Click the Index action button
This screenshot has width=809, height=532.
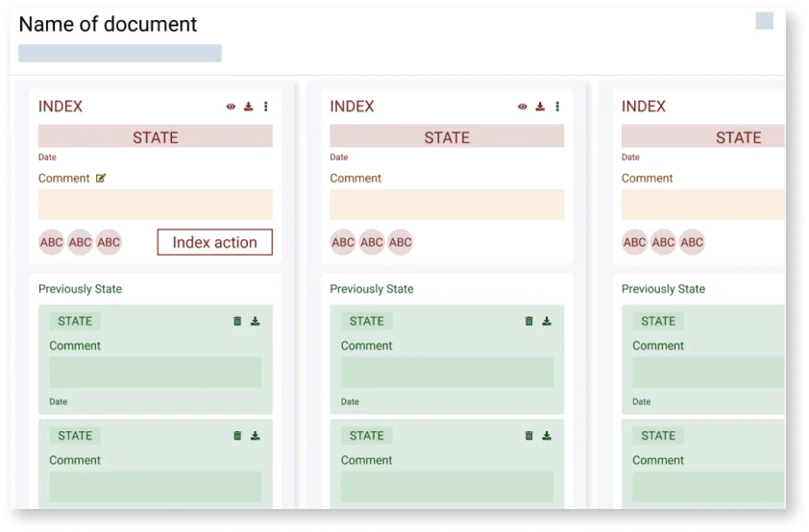(214, 242)
